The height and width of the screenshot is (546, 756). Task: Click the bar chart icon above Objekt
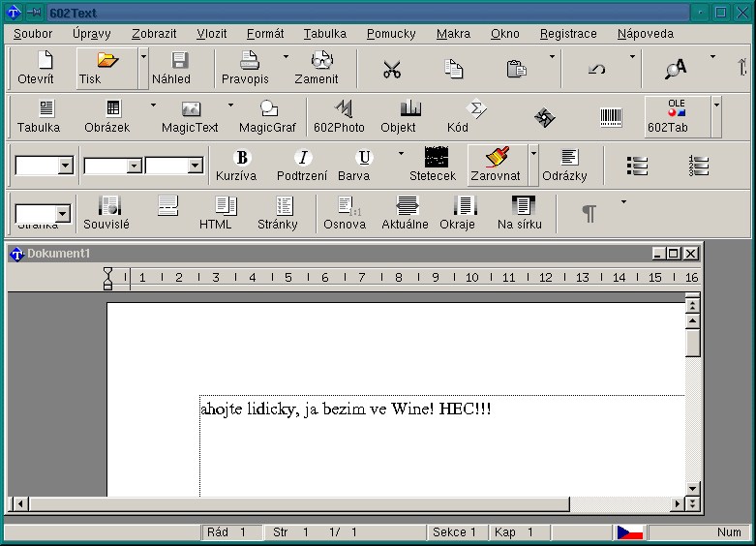pyautogui.click(x=410, y=108)
